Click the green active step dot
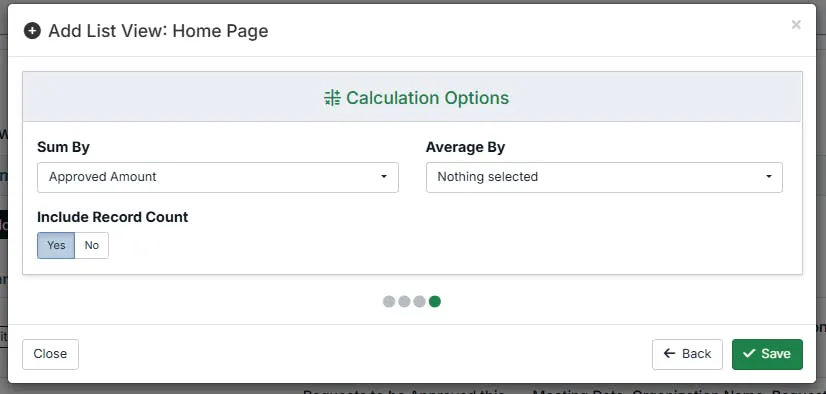826x394 pixels. pyautogui.click(x=435, y=301)
